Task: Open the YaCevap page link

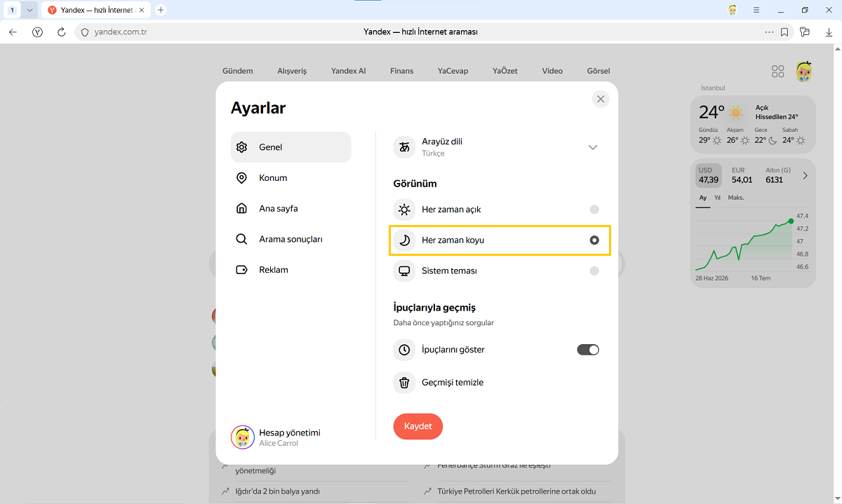Action: pos(453,71)
